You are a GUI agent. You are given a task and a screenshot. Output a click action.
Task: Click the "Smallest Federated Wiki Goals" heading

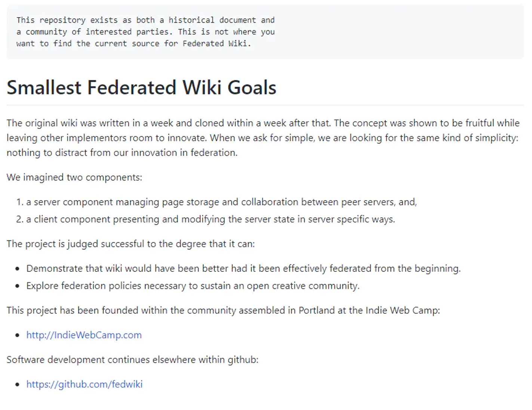pos(141,88)
